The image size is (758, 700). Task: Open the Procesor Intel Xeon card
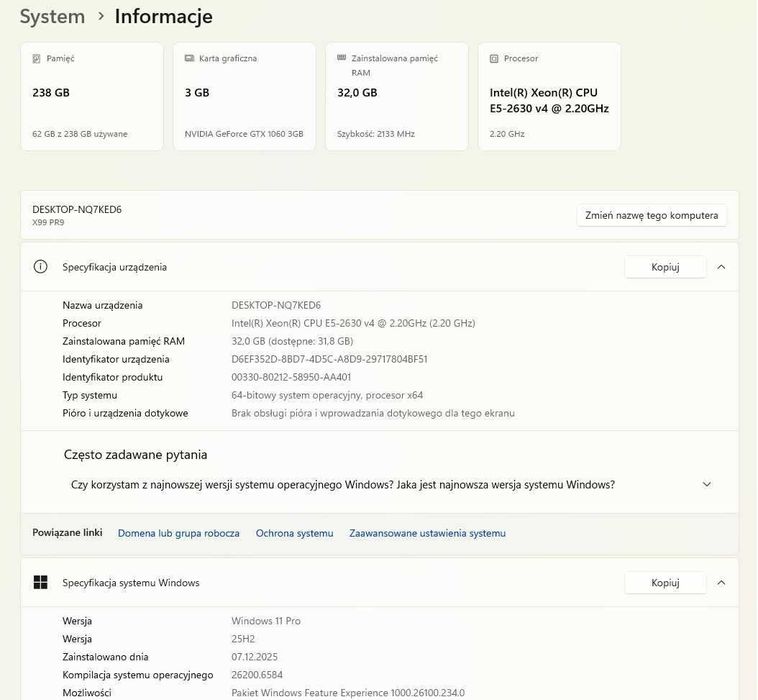549,96
